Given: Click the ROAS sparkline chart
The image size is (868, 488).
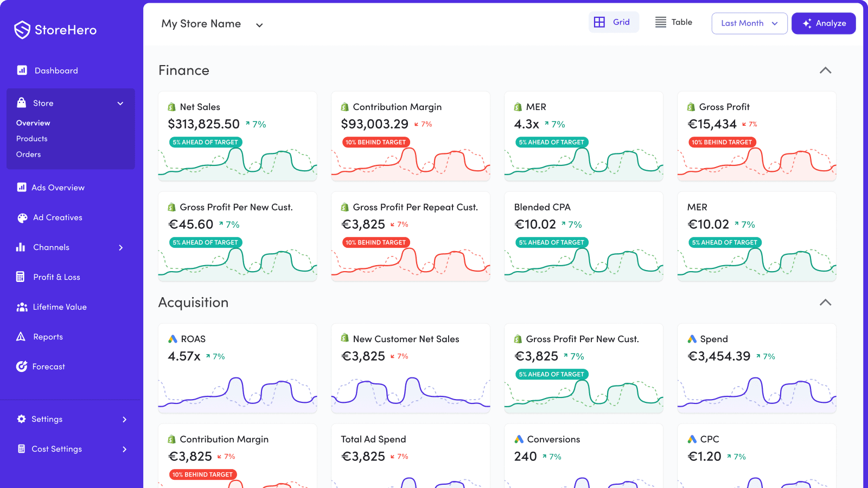Looking at the screenshot, I should tap(238, 395).
